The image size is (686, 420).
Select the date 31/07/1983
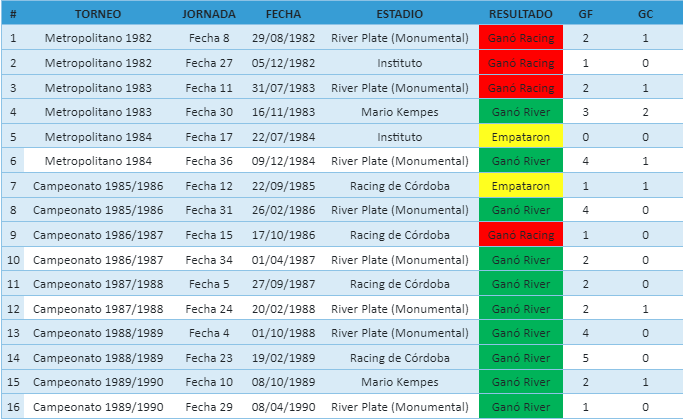[x=284, y=88]
